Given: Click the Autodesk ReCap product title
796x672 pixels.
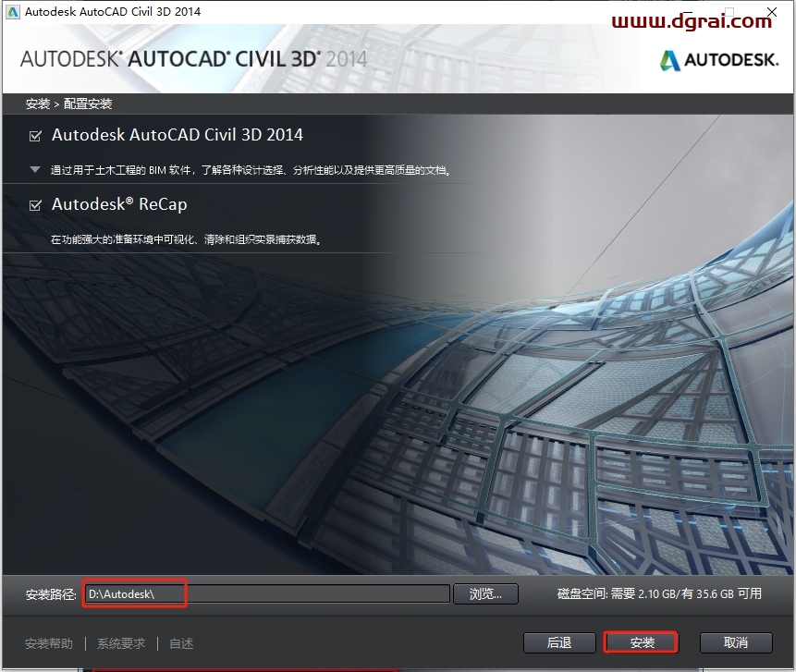Looking at the screenshot, I should [x=119, y=204].
